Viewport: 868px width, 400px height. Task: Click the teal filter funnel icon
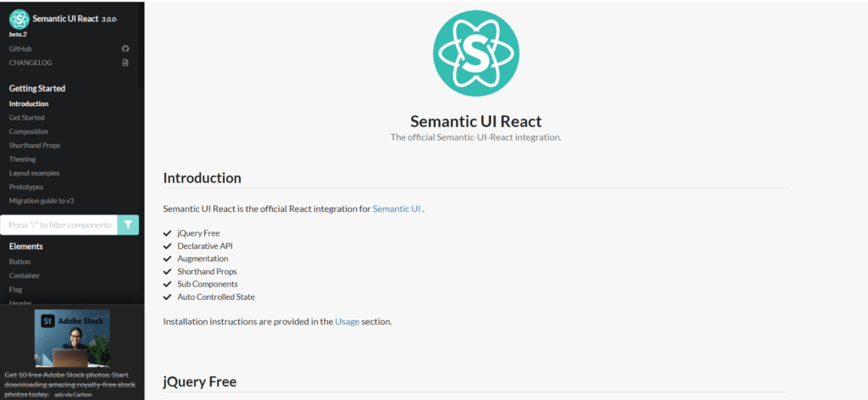pos(128,225)
